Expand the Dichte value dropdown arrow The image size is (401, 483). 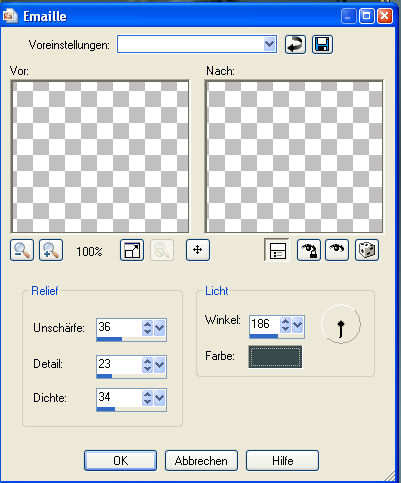[x=160, y=398]
